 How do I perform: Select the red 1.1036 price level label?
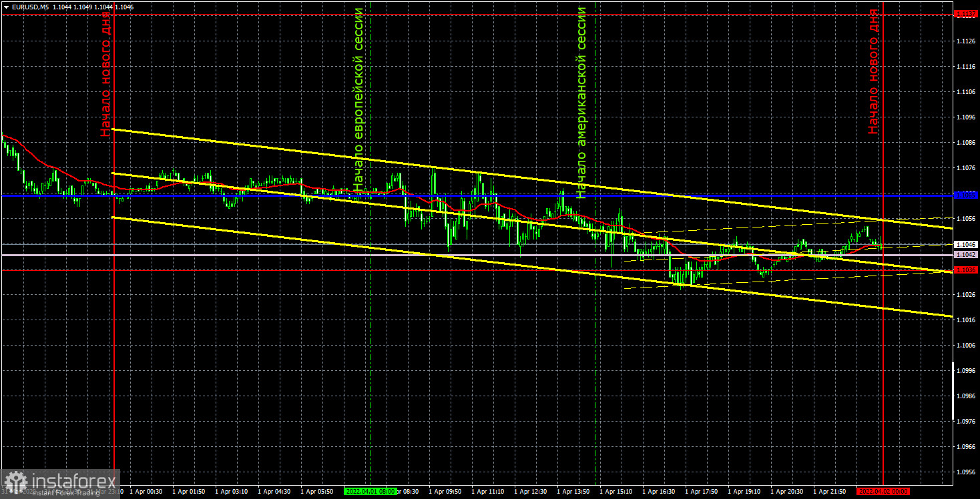[965, 270]
